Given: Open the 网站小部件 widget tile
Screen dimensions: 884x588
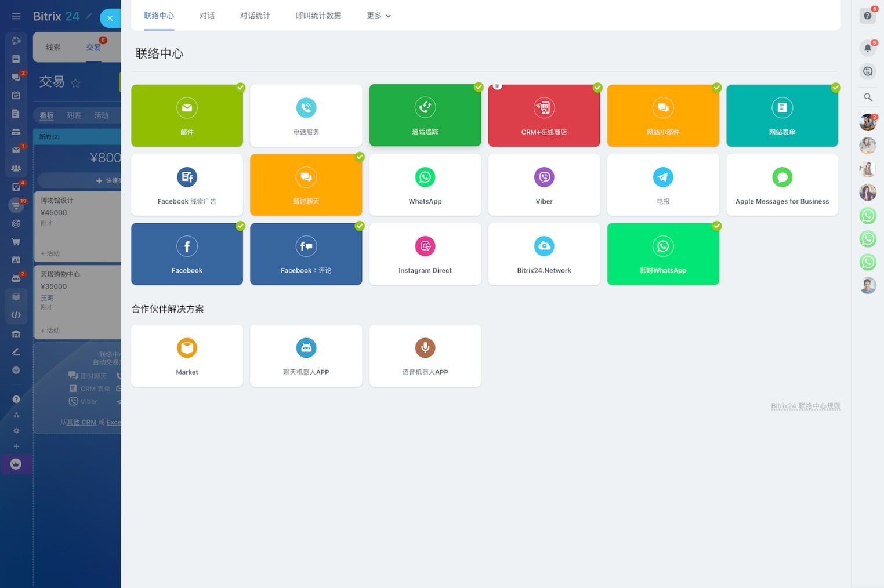Looking at the screenshot, I should (663, 115).
